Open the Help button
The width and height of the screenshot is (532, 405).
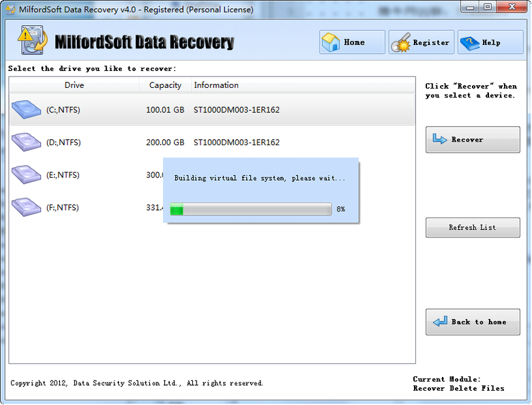[490, 42]
